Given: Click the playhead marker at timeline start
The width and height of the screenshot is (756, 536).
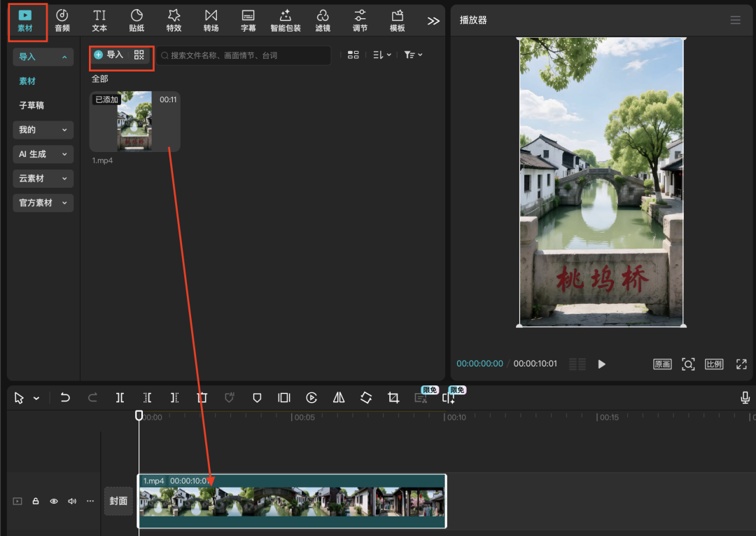Looking at the screenshot, I should click(x=139, y=415).
